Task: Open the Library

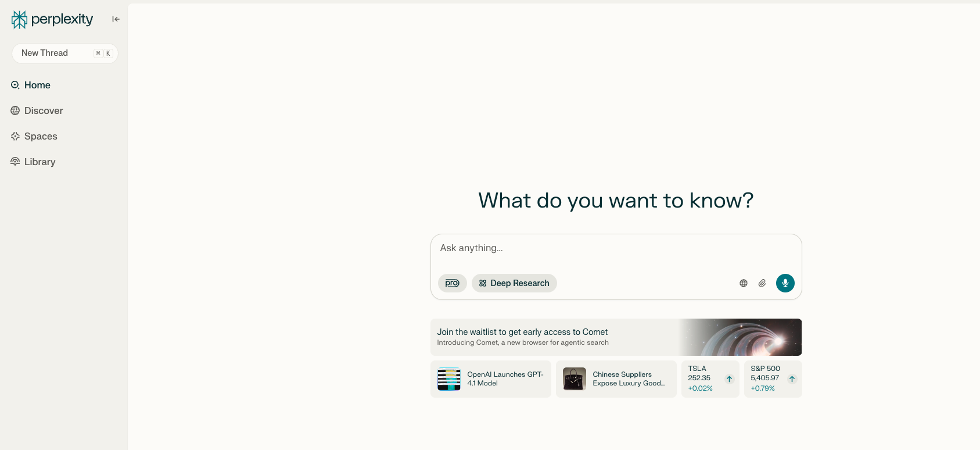Action: [34, 162]
